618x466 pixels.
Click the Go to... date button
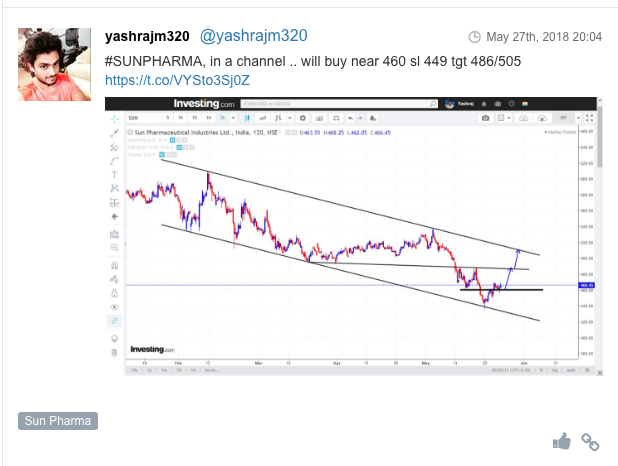pyautogui.click(x=212, y=370)
